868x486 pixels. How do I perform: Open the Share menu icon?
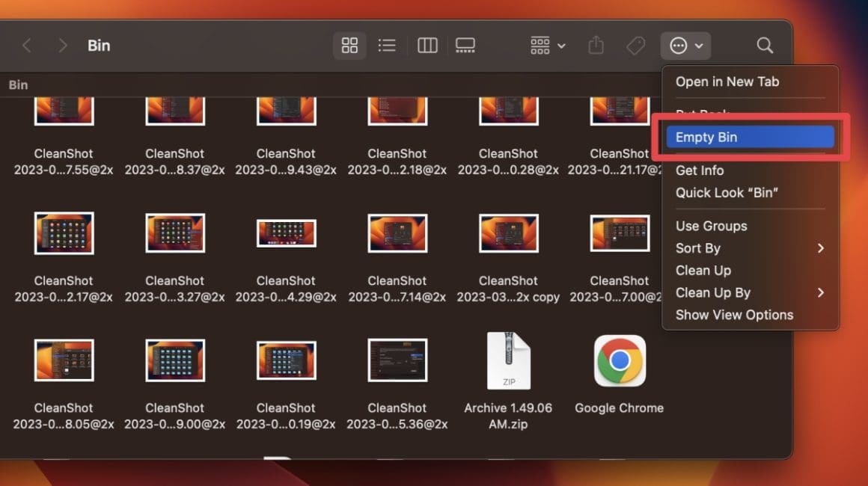(596, 45)
